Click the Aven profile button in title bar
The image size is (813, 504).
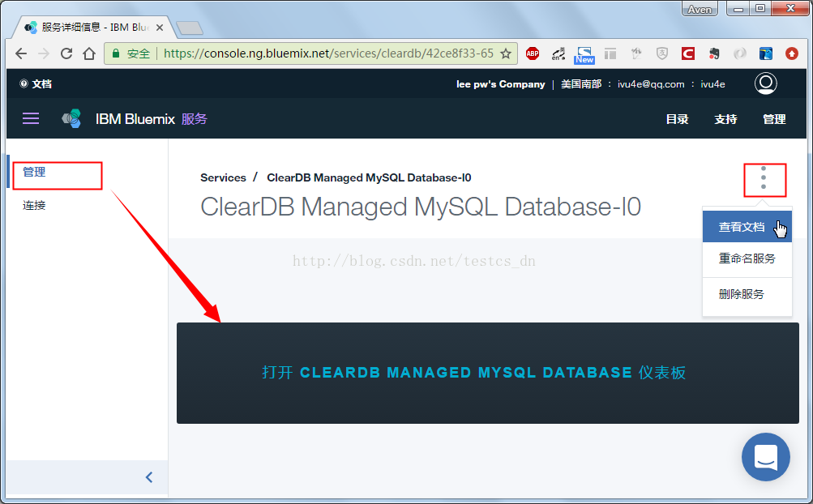coord(700,10)
